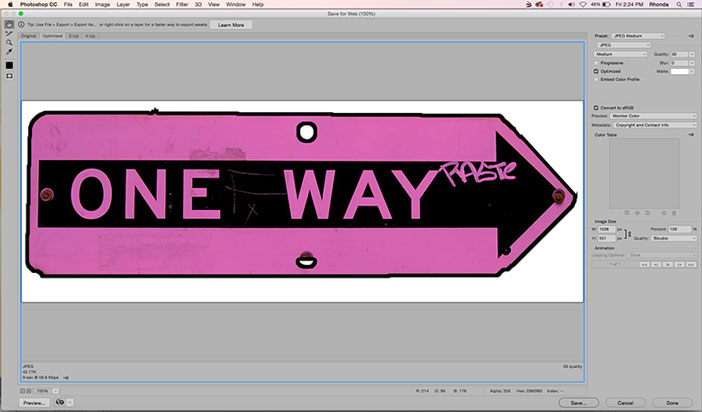
Task: Switch to the Optimized tab
Action: [53, 36]
